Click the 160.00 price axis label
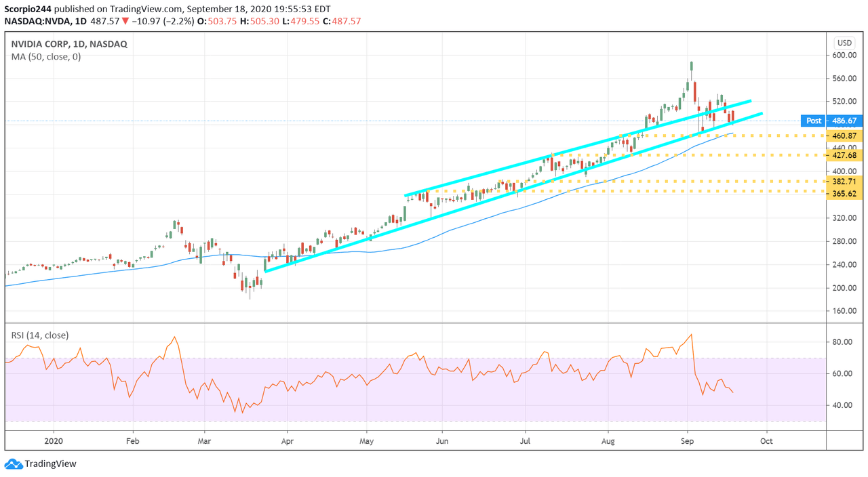The height and width of the screenshot is (477, 868). pos(844,311)
